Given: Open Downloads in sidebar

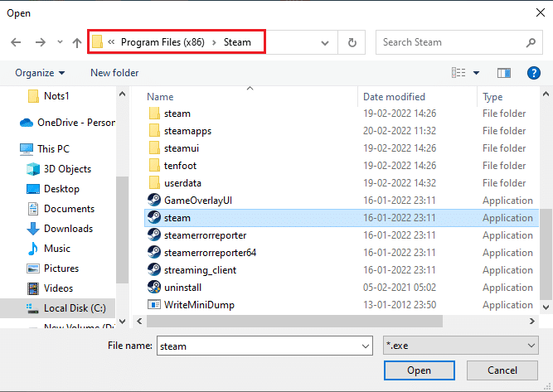Looking at the screenshot, I should [60, 229].
